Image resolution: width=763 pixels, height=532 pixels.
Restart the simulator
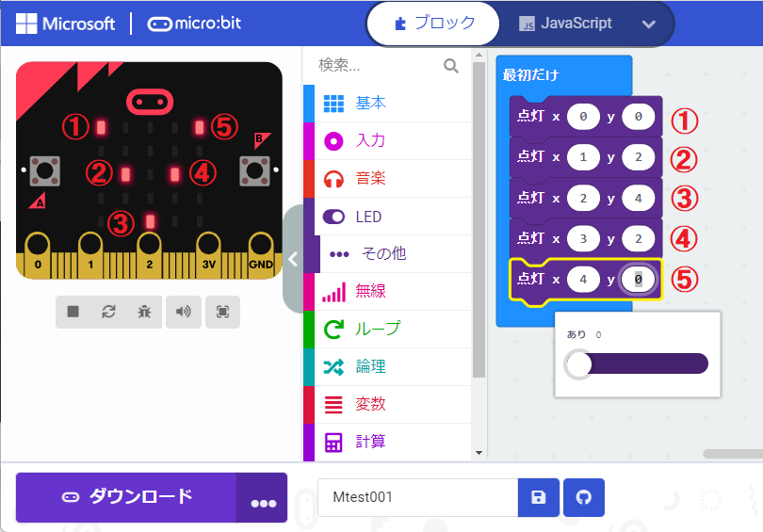(108, 312)
